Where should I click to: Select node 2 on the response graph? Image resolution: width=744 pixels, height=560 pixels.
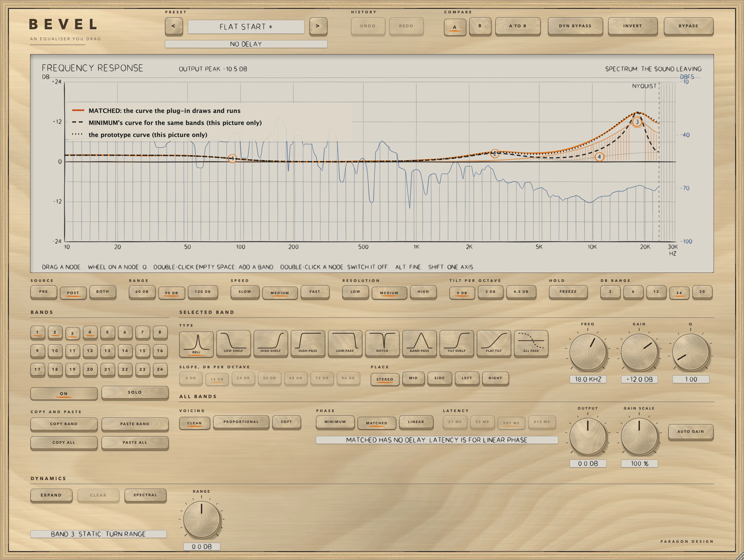coord(495,154)
